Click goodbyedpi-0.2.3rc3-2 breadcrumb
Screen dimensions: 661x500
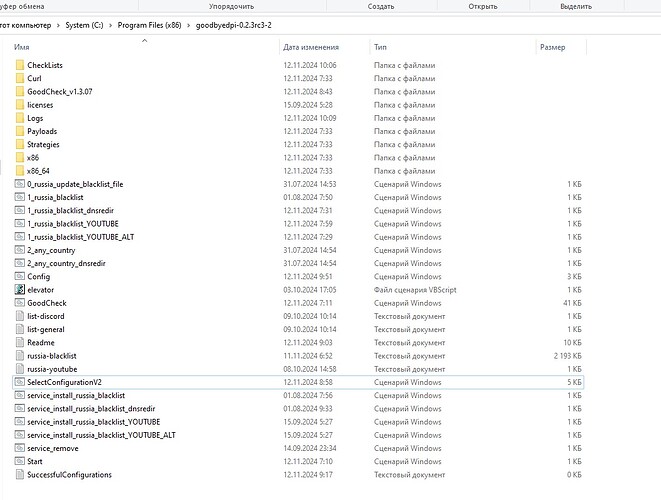click(234, 25)
